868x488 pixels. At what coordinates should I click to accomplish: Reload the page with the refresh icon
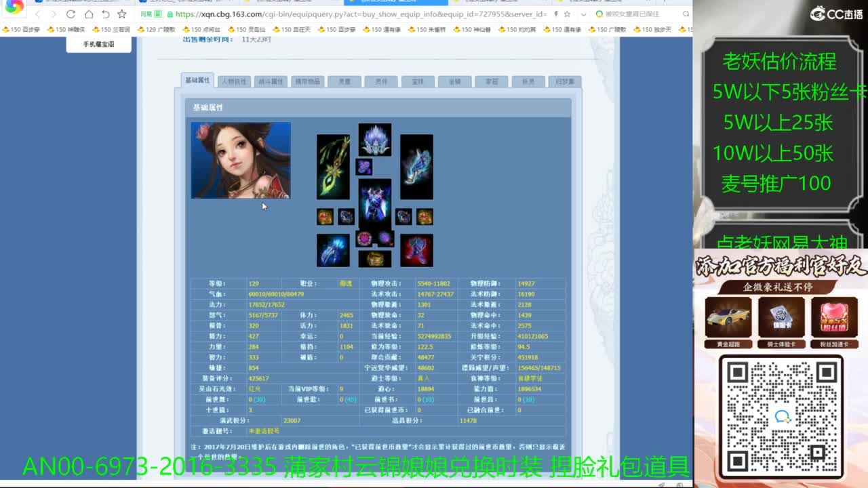click(71, 14)
